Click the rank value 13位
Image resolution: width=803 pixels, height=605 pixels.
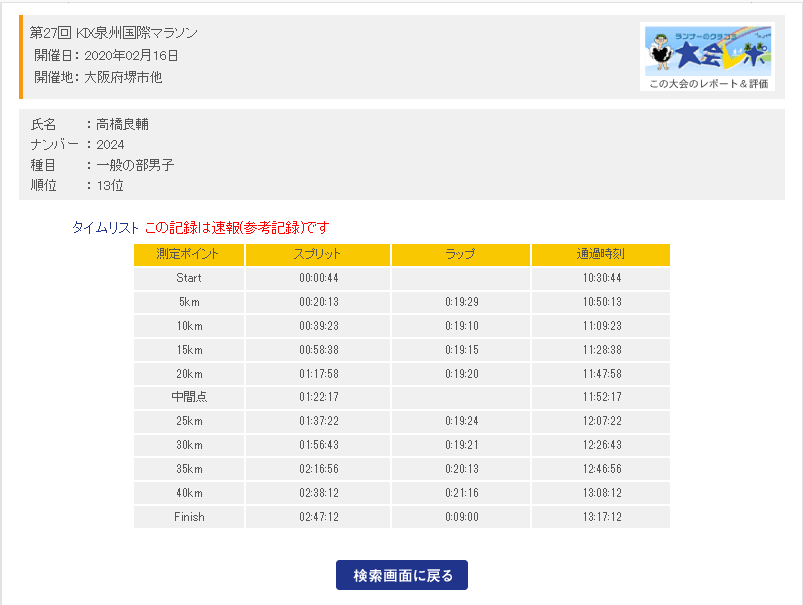[110, 185]
